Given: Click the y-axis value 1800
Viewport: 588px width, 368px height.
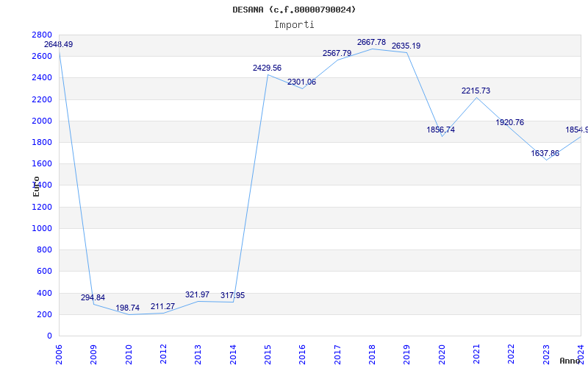Looking at the screenshot, I should (x=42, y=142).
